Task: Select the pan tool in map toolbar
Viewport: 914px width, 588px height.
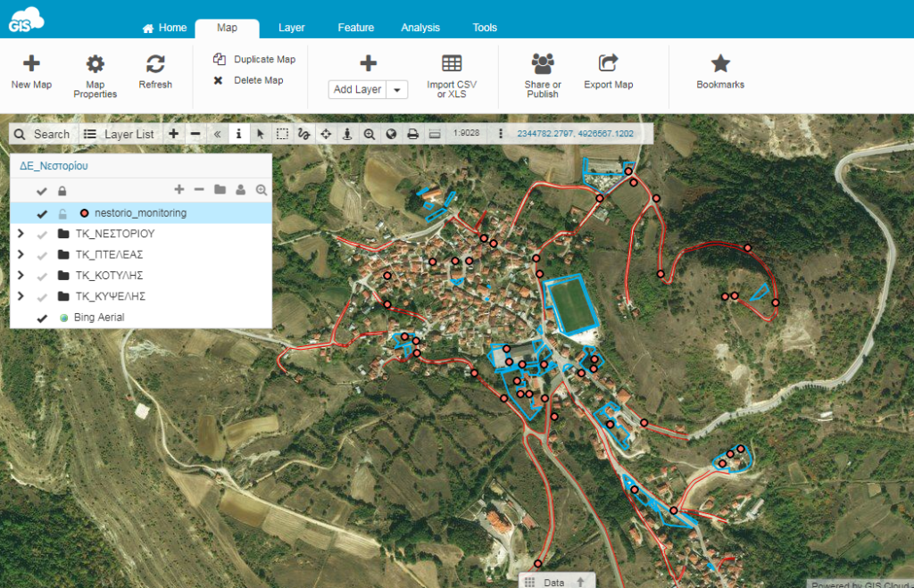Action: [x=328, y=134]
